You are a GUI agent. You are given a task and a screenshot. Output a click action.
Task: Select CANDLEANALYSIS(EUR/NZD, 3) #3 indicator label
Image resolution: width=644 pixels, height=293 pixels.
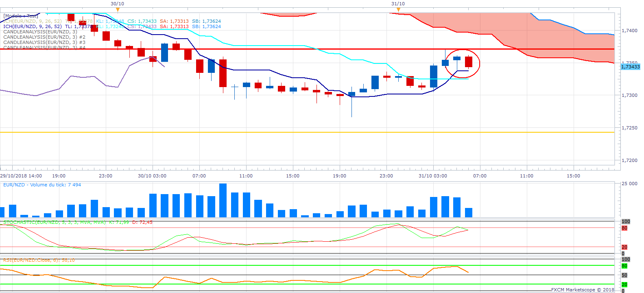tap(44, 42)
